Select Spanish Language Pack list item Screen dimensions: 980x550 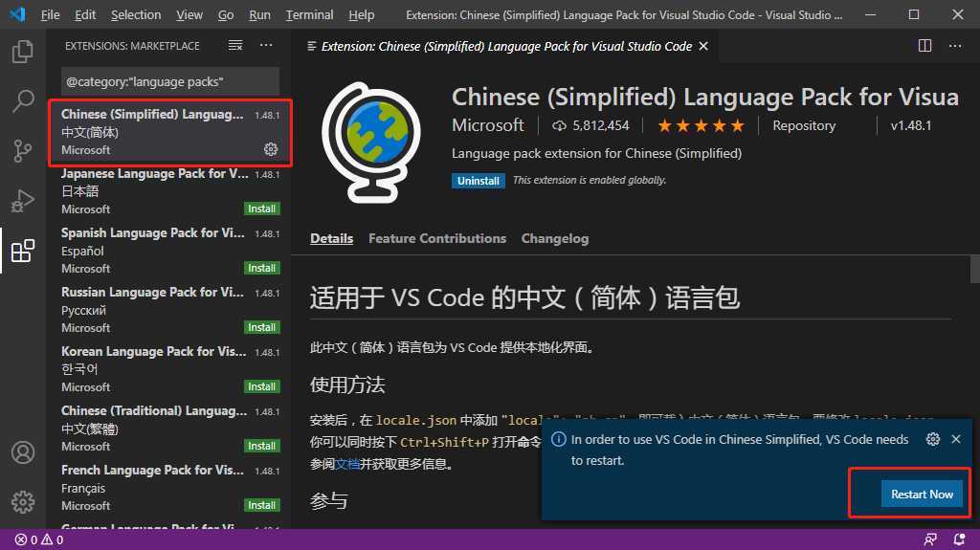[x=170, y=251]
